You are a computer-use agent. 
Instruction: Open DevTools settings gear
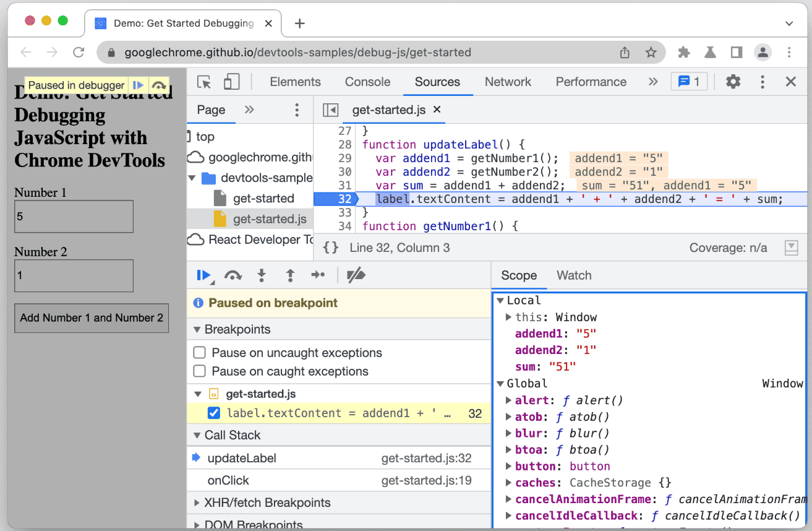733,82
